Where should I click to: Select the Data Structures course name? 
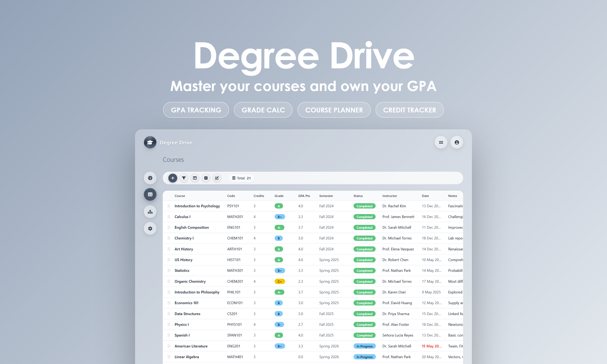187,314
